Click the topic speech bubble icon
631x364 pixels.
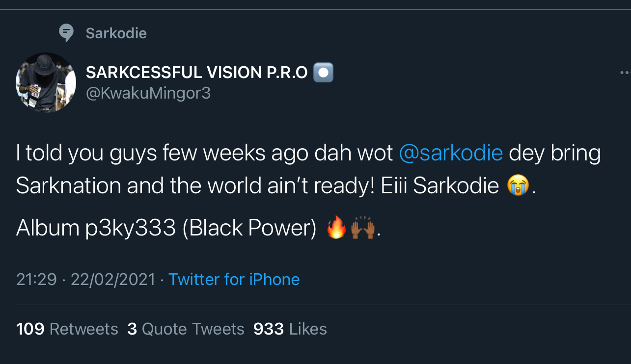coord(66,33)
